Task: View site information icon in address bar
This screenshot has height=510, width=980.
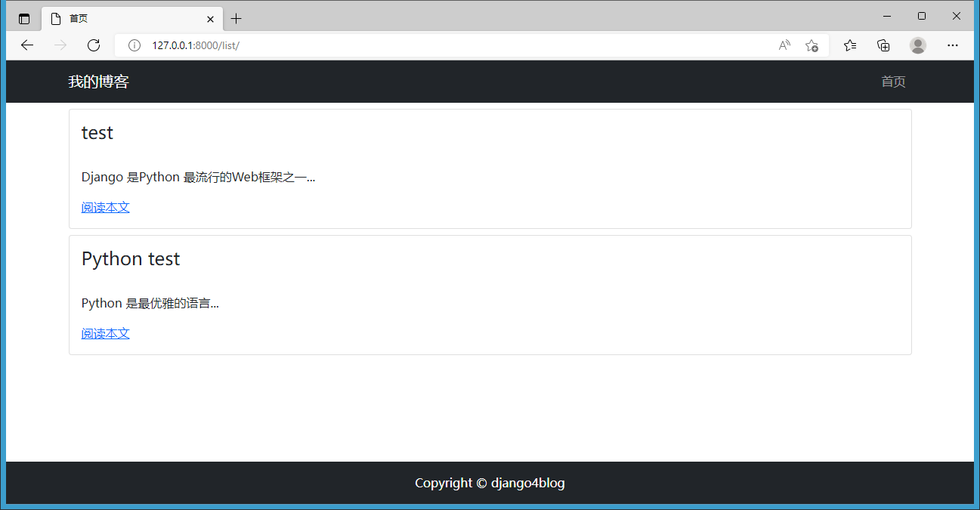Action: pos(134,45)
